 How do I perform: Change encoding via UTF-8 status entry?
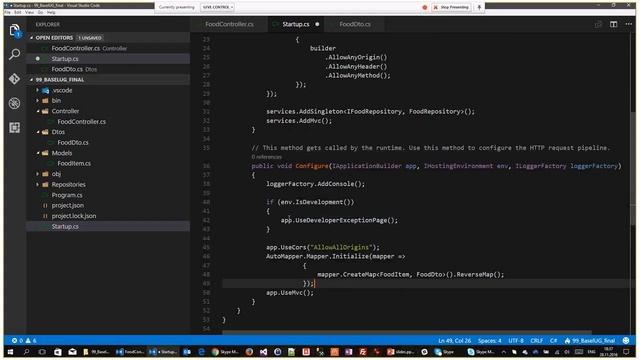[x=516, y=340]
